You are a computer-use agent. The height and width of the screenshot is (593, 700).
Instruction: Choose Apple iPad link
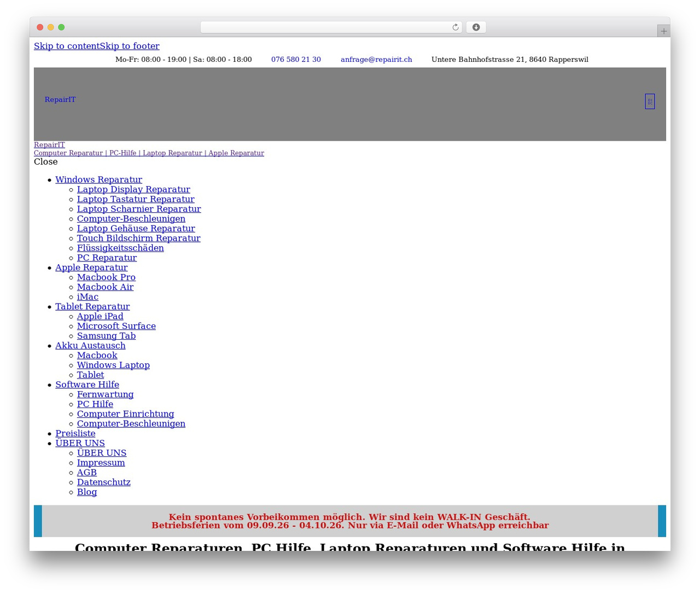(100, 316)
